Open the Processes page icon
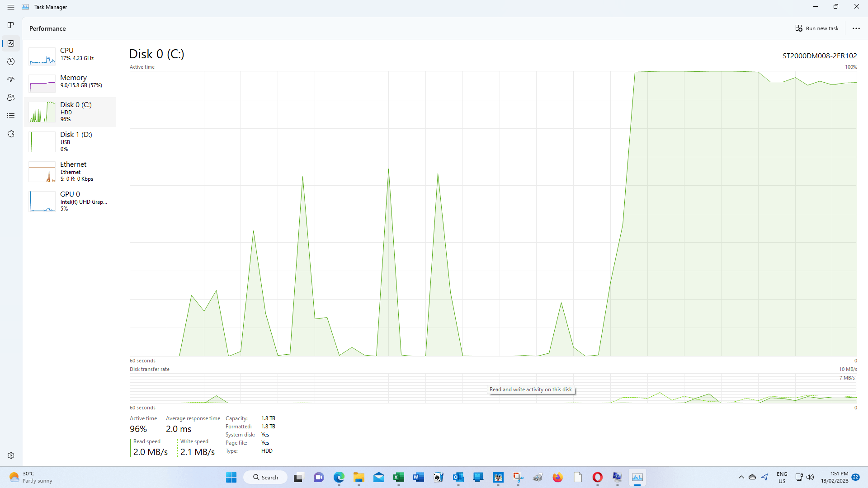Image resolution: width=868 pixels, height=488 pixels. pos(11,25)
